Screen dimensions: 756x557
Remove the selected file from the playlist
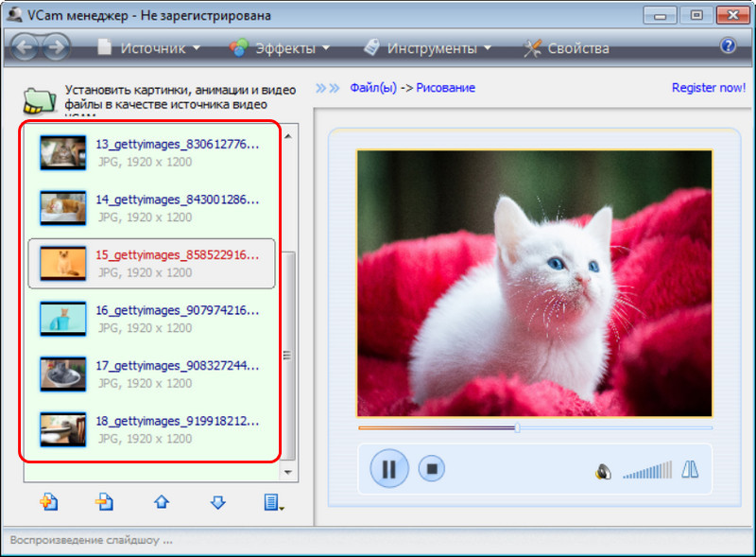point(104,501)
